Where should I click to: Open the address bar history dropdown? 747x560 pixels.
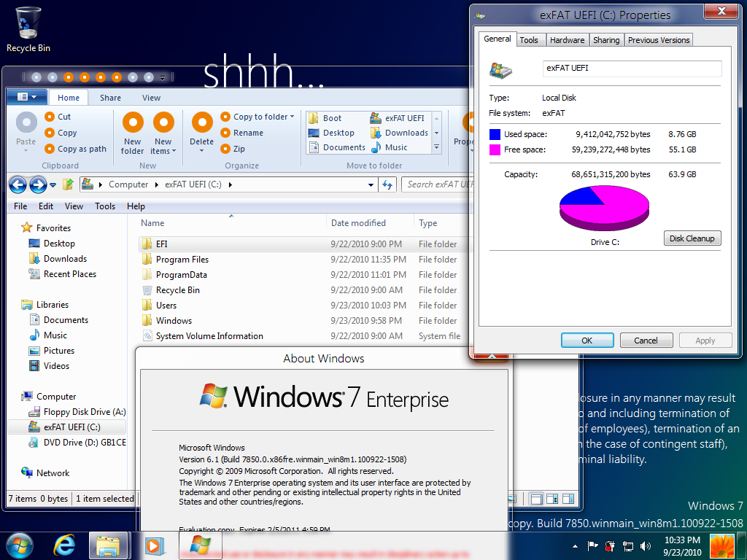(372, 185)
